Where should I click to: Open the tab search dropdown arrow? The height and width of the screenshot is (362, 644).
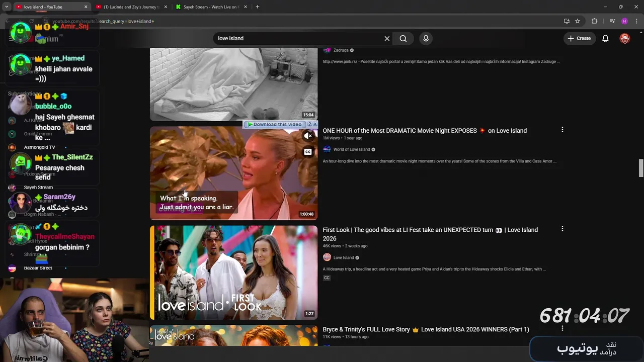coord(7,7)
